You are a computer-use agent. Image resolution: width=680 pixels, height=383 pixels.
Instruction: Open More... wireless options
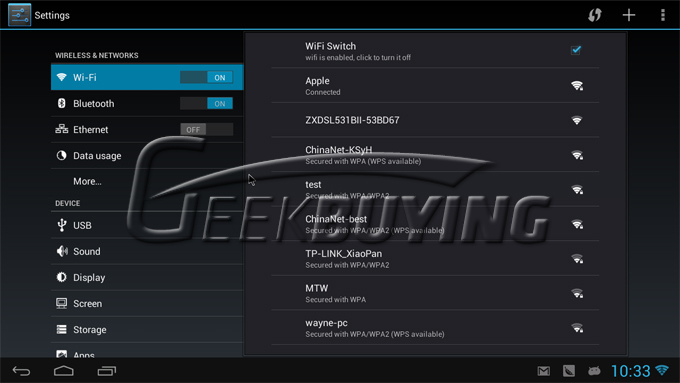(x=147, y=181)
